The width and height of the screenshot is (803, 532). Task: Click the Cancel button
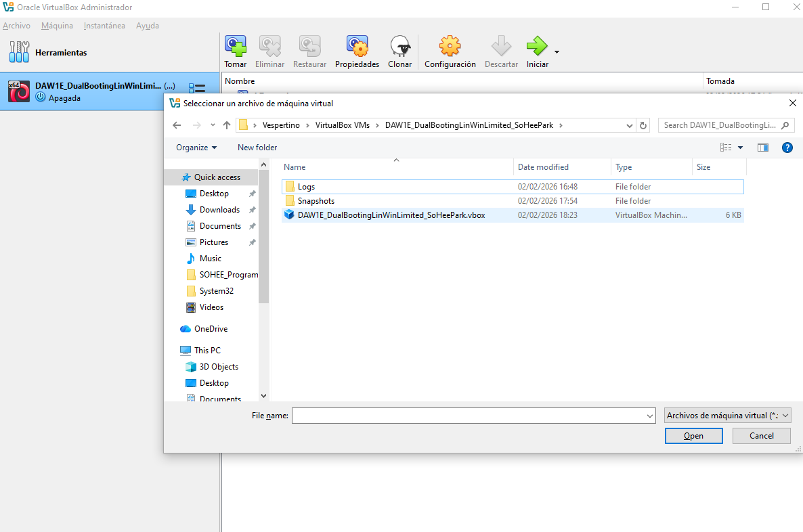pos(762,436)
